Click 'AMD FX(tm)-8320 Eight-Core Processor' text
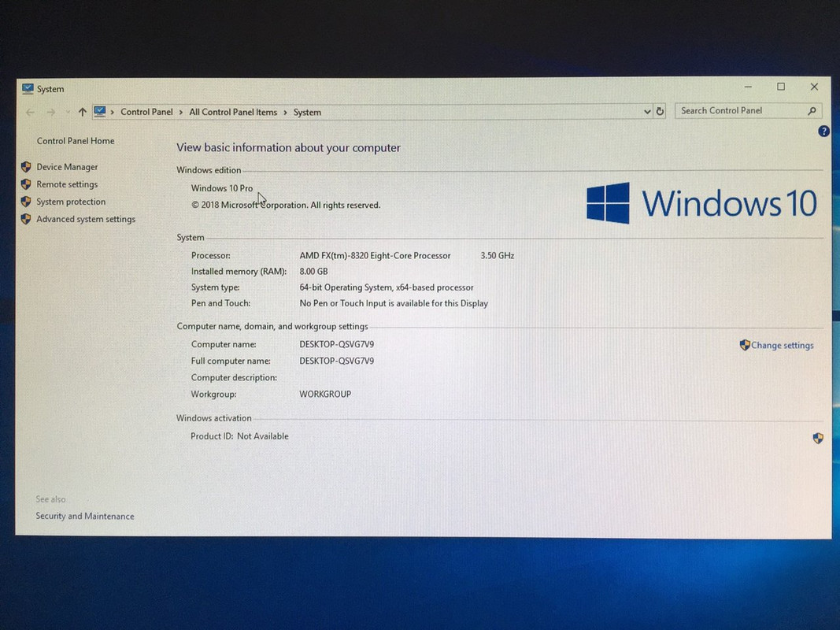This screenshot has width=840, height=630. [x=375, y=256]
